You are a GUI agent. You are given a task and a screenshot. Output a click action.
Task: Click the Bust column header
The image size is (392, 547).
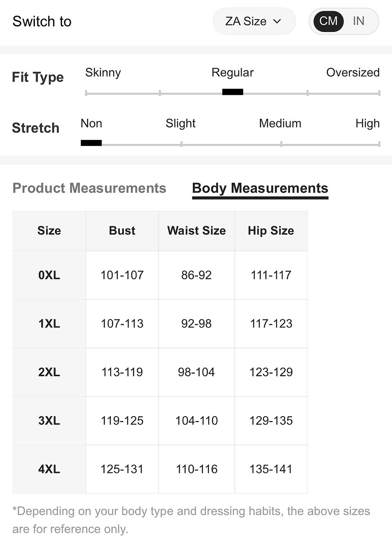pyautogui.click(x=122, y=231)
